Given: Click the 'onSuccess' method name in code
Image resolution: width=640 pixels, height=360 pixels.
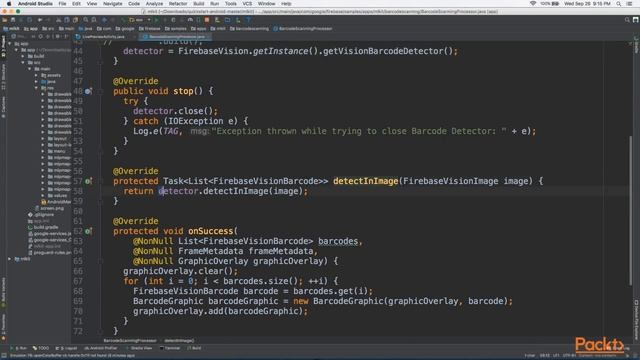Looking at the screenshot, I should (210, 231).
